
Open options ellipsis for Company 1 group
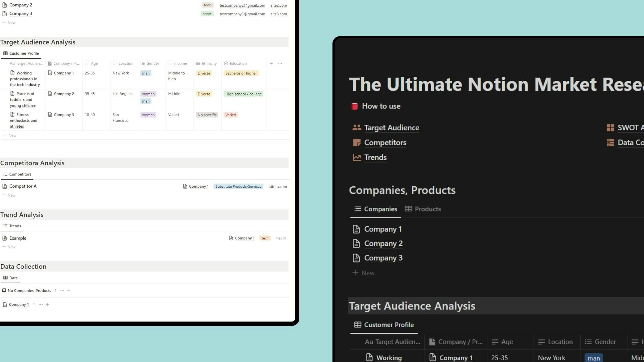(x=41, y=304)
